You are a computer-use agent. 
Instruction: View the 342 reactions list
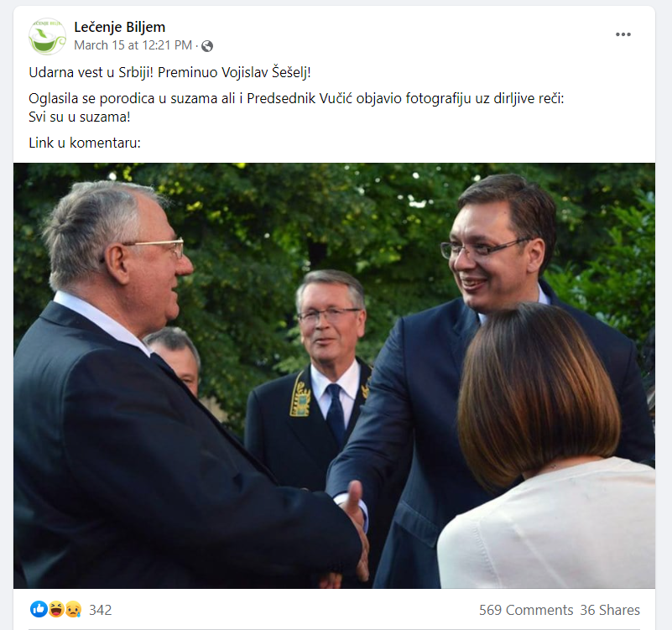click(x=101, y=610)
